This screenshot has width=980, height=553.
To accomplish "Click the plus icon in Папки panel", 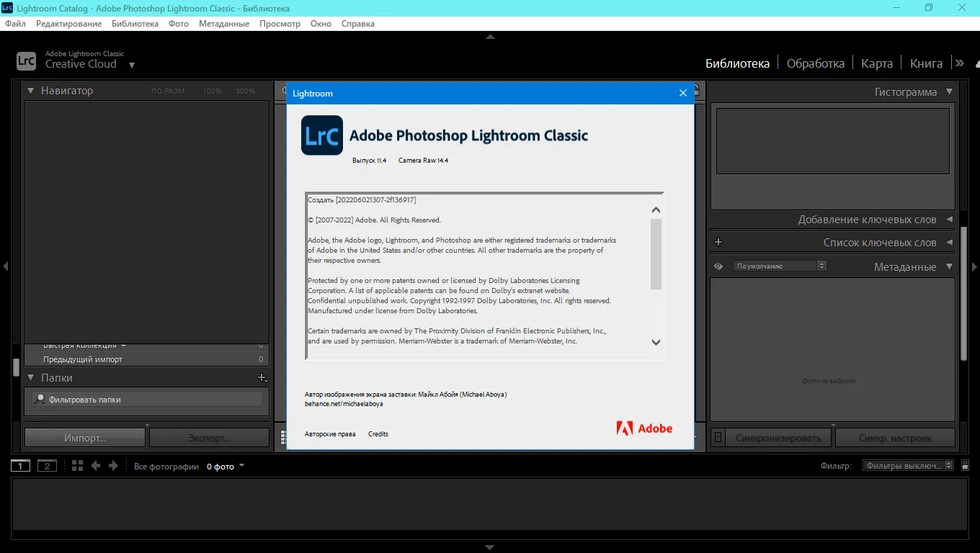I will 262,377.
